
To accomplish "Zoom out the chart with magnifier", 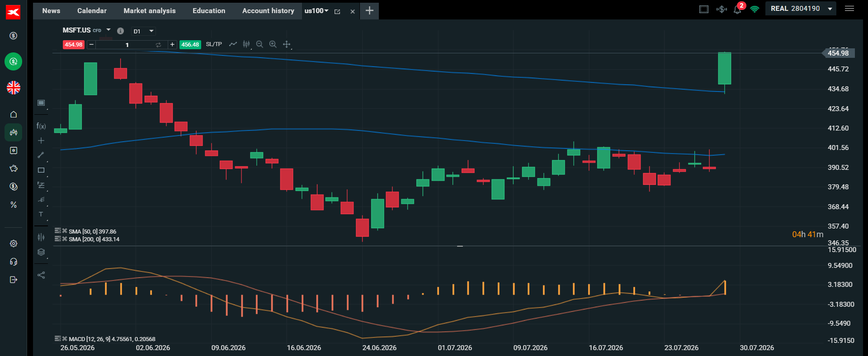I will (x=259, y=44).
